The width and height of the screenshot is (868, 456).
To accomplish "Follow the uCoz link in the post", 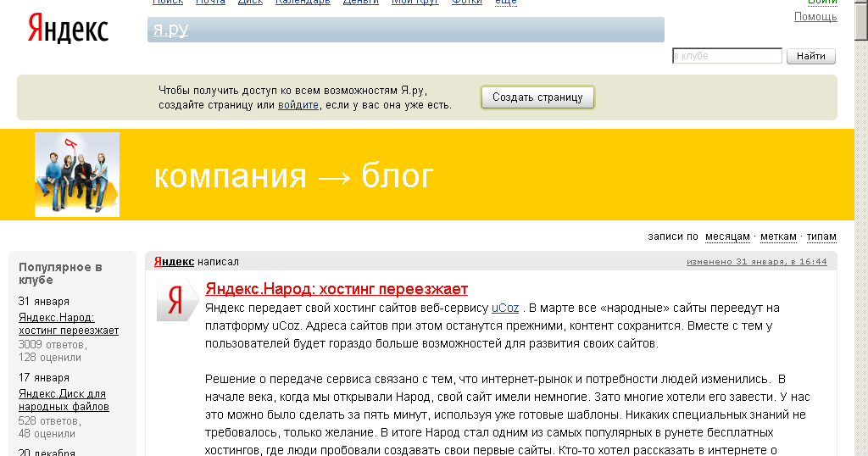I will click(505, 309).
